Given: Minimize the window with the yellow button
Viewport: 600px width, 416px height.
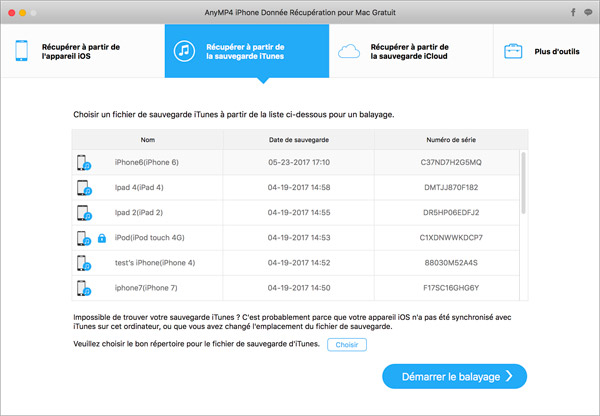Looking at the screenshot, I should [23, 13].
